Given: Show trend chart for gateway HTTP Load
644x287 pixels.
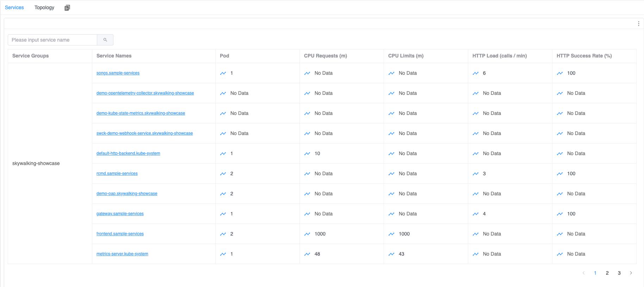Looking at the screenshot, I should pos(476,214).
